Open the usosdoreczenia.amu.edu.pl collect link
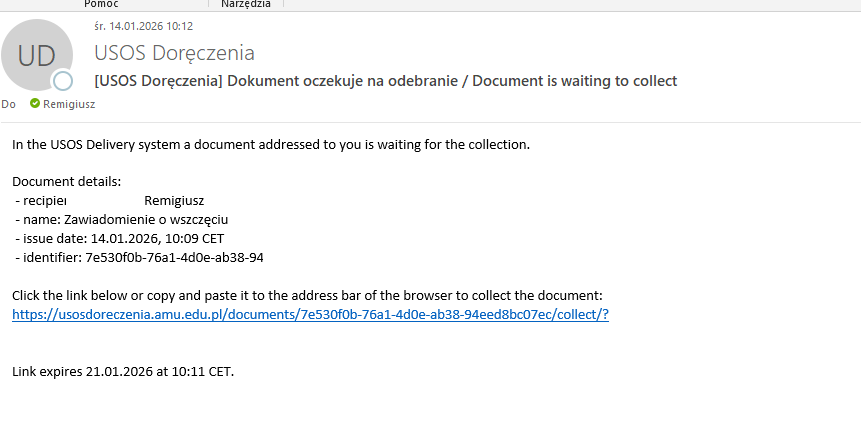The image size is (861, 439). [x=310, y=314]
